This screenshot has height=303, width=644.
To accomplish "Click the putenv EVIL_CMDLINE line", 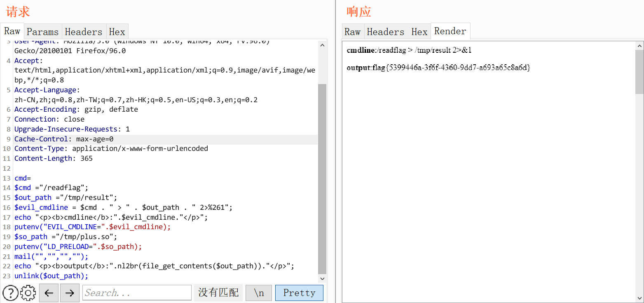I will [x=92, y=227].
